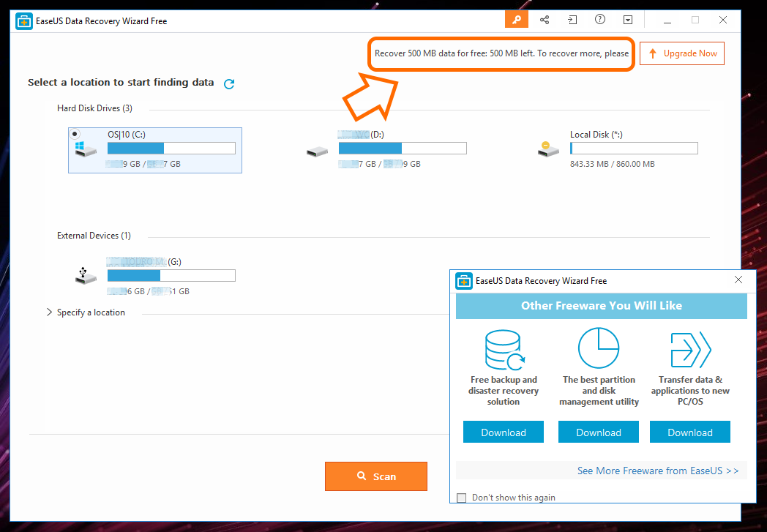Open the share icon in title bar
Image resolution: width=767 pixels, height=532 pixels.
(545, 20)
